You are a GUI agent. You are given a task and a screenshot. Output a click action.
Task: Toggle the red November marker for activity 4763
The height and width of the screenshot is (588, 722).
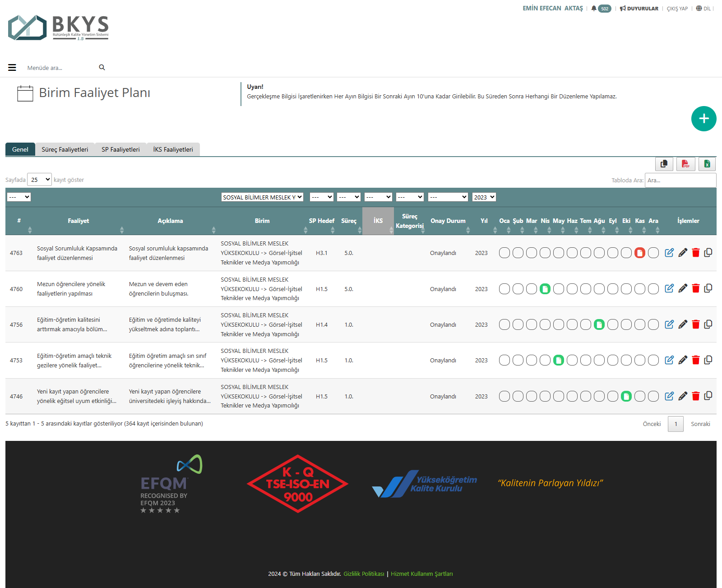click(639, 253)
